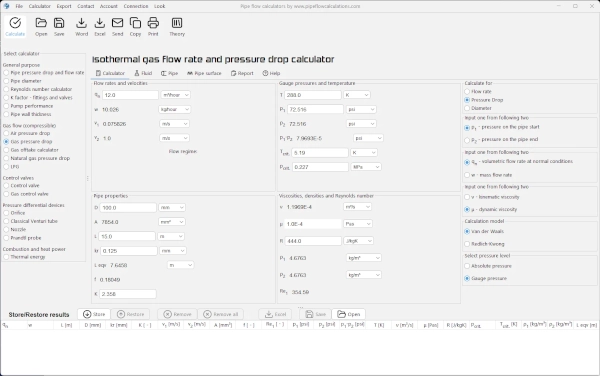
Task: Open critical pressure unit dropdown MPa
Action: [x=366, y=167]
